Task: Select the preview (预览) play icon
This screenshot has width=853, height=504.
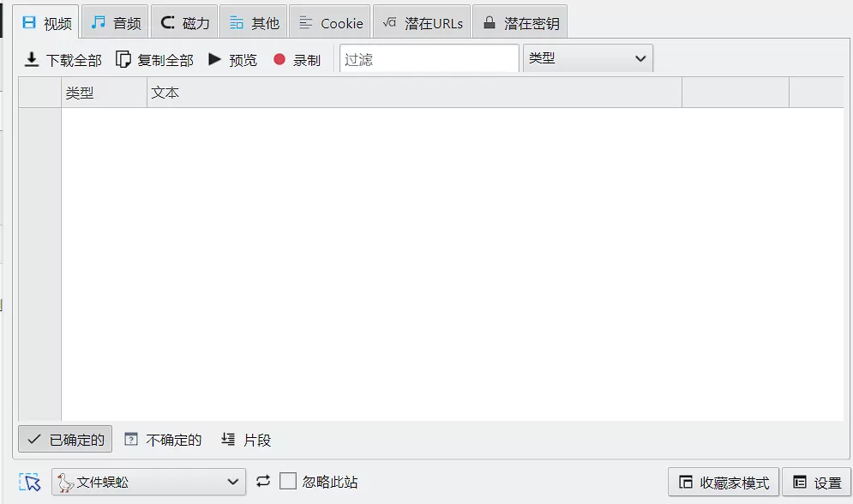Action: 214,59
